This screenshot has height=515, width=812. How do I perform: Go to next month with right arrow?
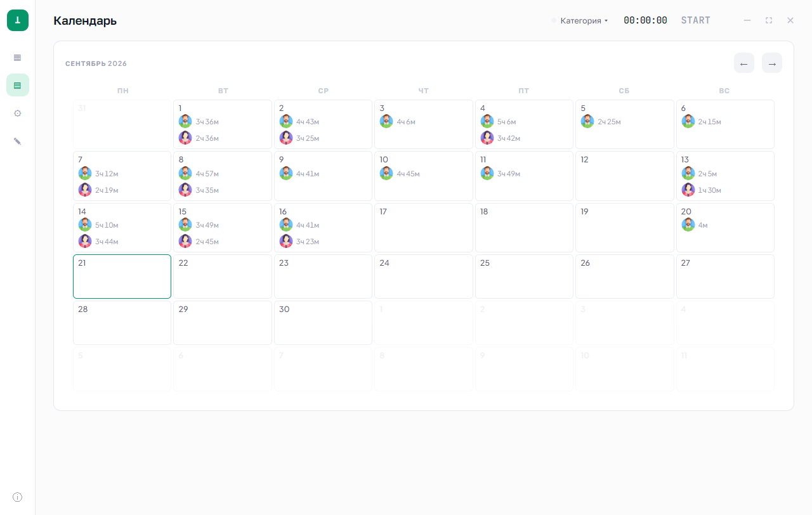(772, 63)
